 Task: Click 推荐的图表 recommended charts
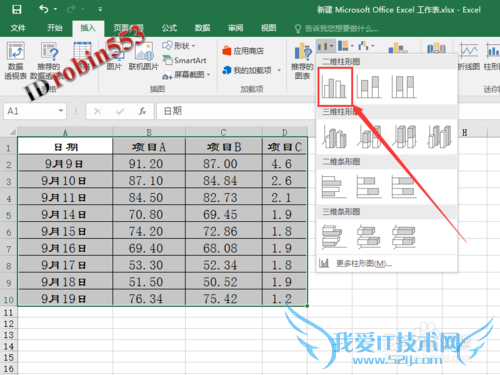pos(302,61)
